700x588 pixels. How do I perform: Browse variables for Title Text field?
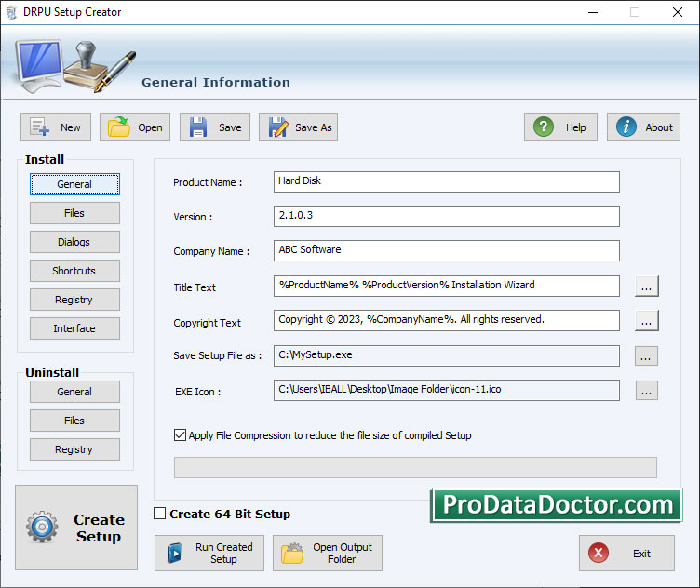pos(646,286)
